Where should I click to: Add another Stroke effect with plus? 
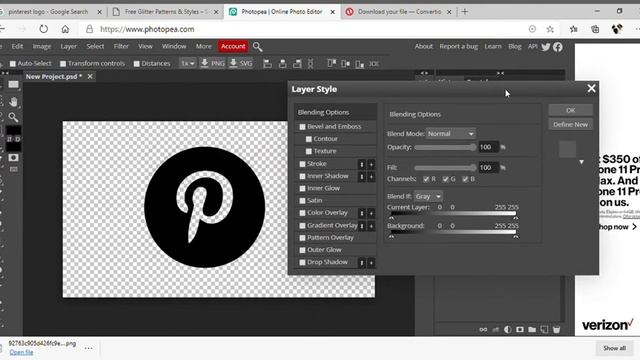[x=371, y=164]
